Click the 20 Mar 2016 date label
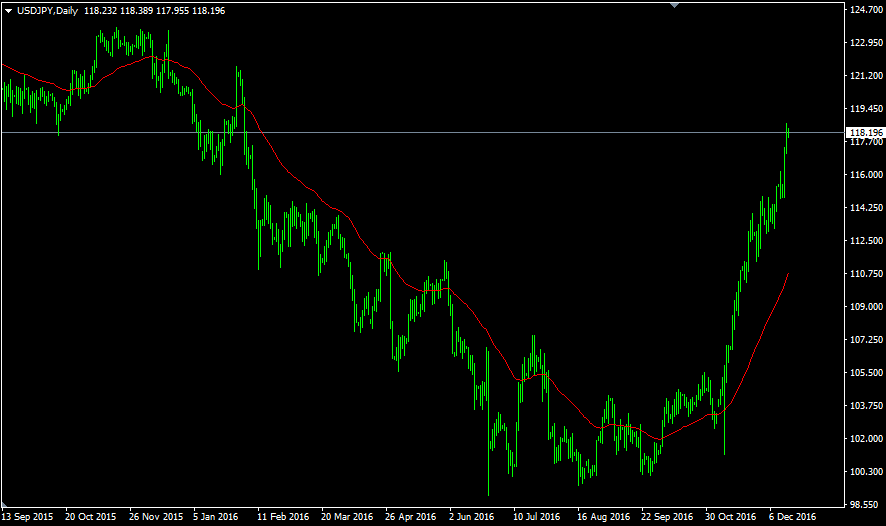Viewport: 886px width, 526px height. pos(347,516)
